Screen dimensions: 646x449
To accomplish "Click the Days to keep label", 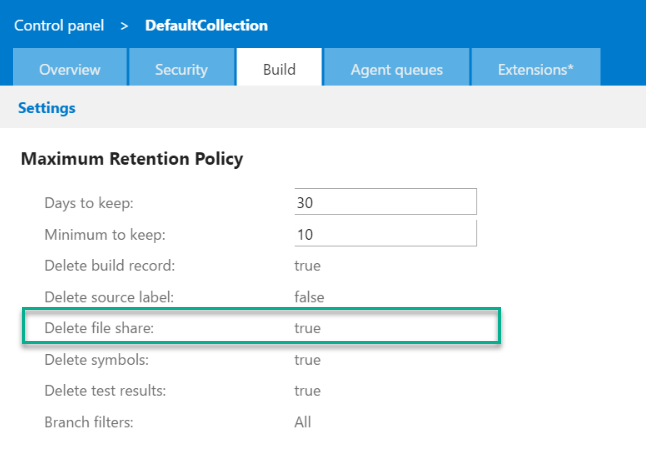I will [89, 203].
